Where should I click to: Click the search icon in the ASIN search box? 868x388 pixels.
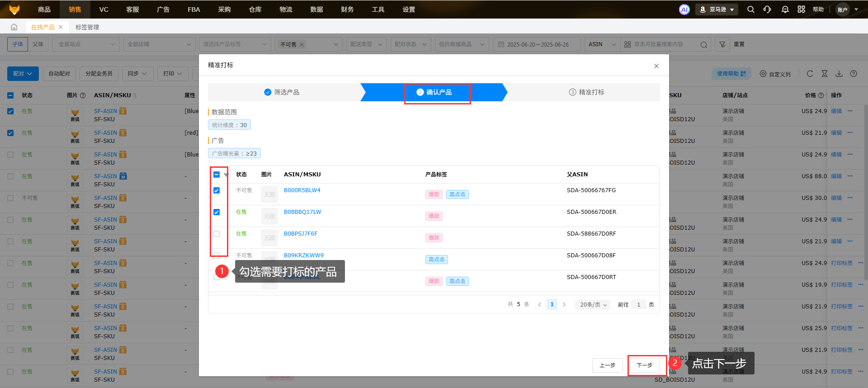(x=703, y=45)
